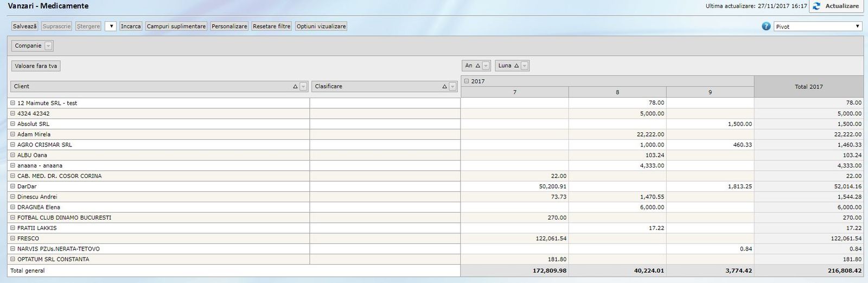
Task: Click the blue help question mark icon
Action: coord(766,27)
